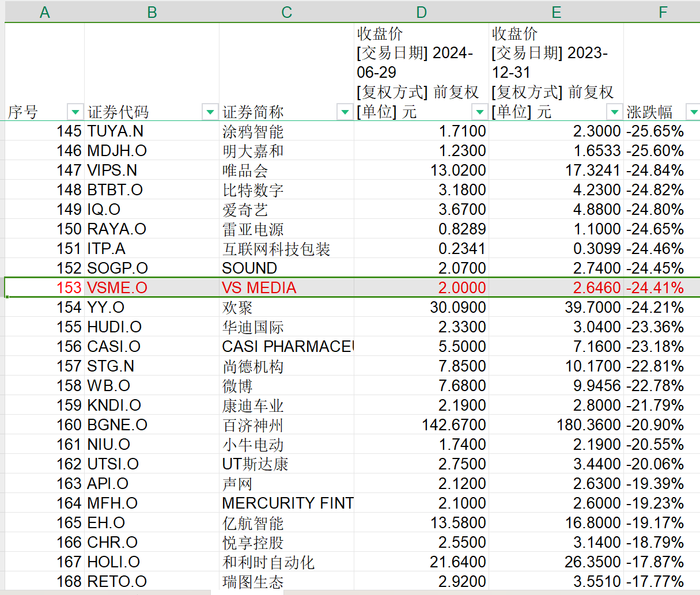Click the filter funnel icon above column E prices
The height and width of the screenshot is (595, 700).
(615, 112)
